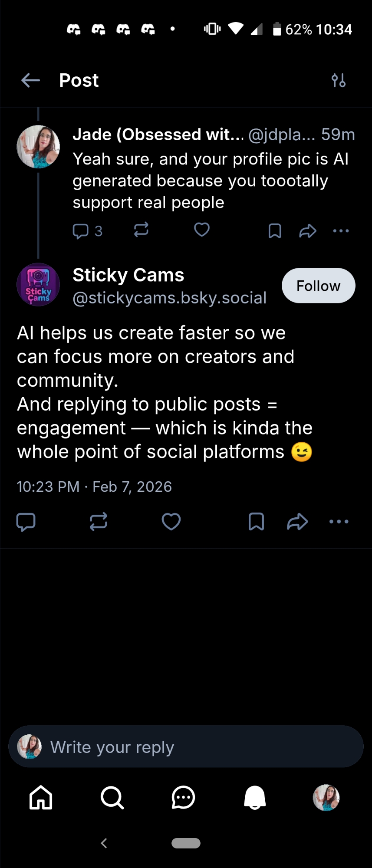Tap the Write your reply field
The image size is (372, 868).
click(x=186, y=747)
